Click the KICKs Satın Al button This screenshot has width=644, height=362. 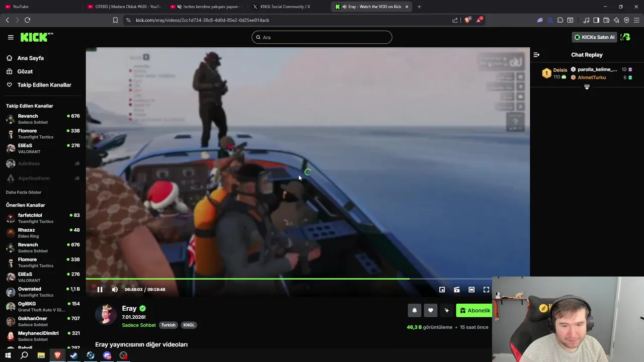[594, 37]
